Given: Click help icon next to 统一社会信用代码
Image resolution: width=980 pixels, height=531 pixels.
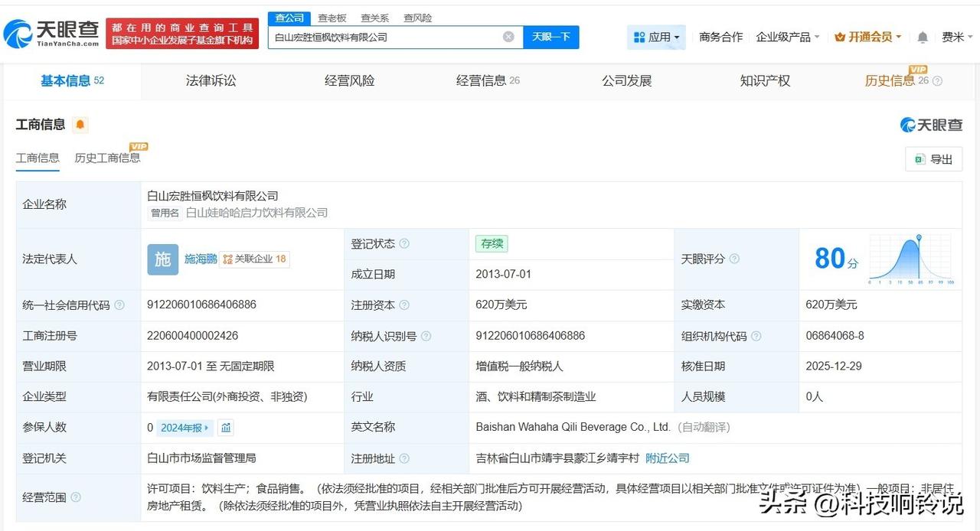Looking at the screenshot, I should coord(119,305).
